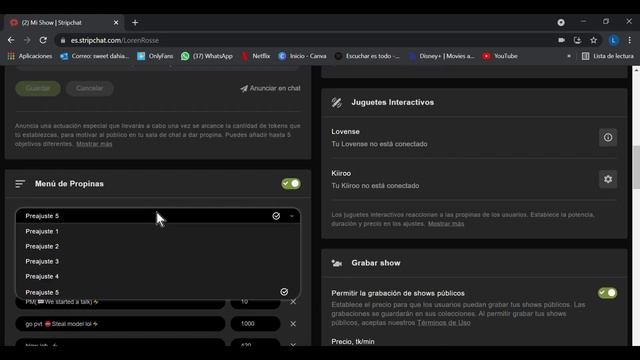Open Términos de Uso link

click(444, 323)
